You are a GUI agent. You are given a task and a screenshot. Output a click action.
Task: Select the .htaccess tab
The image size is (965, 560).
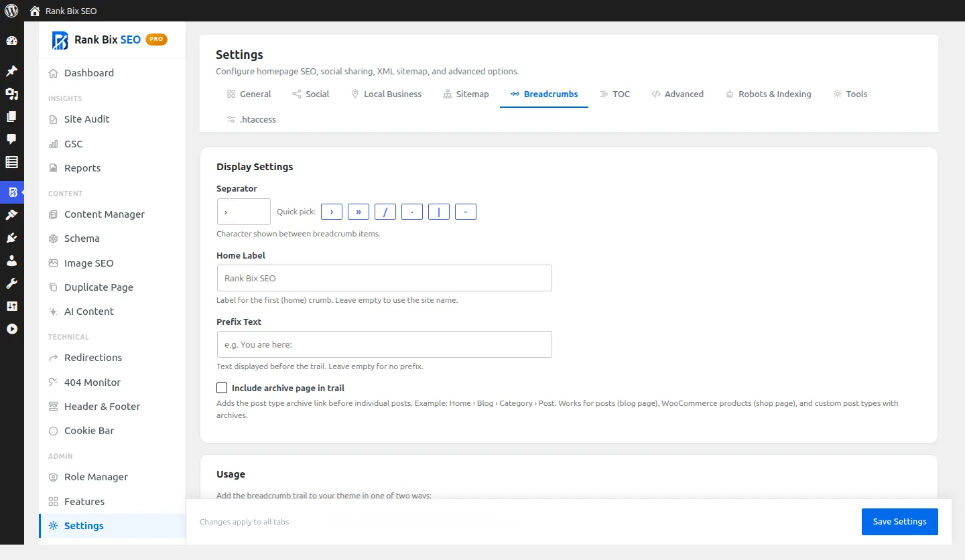tap(251, 119)
